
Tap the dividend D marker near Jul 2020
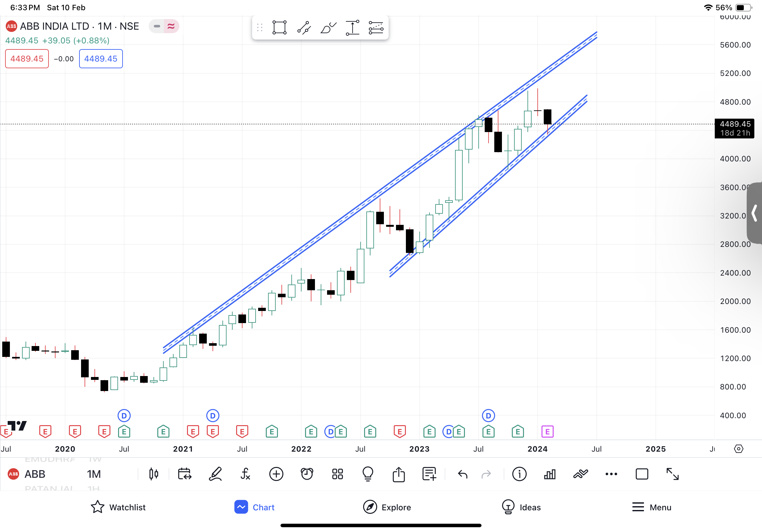point(124,416)
